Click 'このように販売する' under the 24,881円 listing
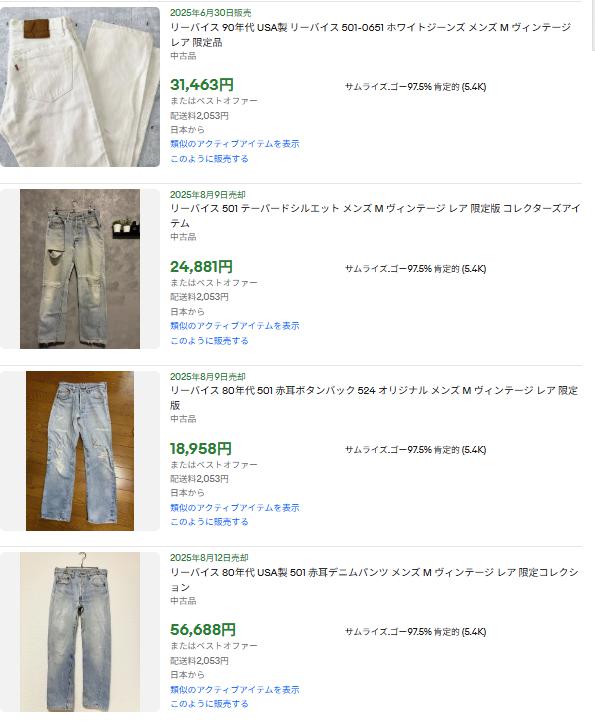This screenshot has height=726, width=595. (x=209, y=341)
